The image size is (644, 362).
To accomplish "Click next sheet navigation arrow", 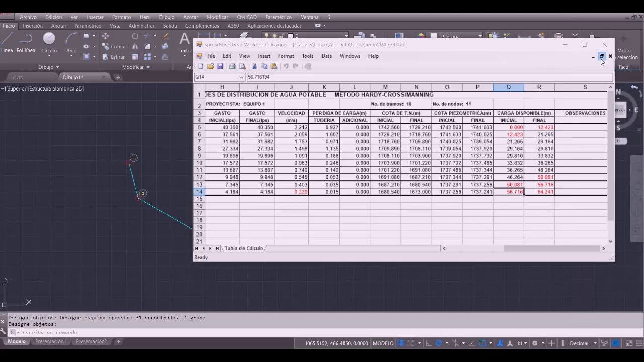I will [210, 248].
